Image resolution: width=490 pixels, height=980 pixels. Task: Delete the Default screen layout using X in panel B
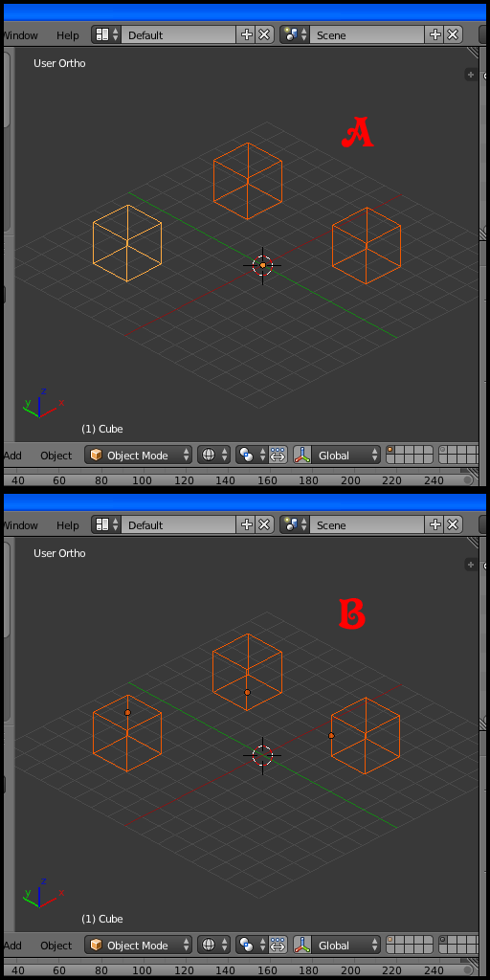265,525
